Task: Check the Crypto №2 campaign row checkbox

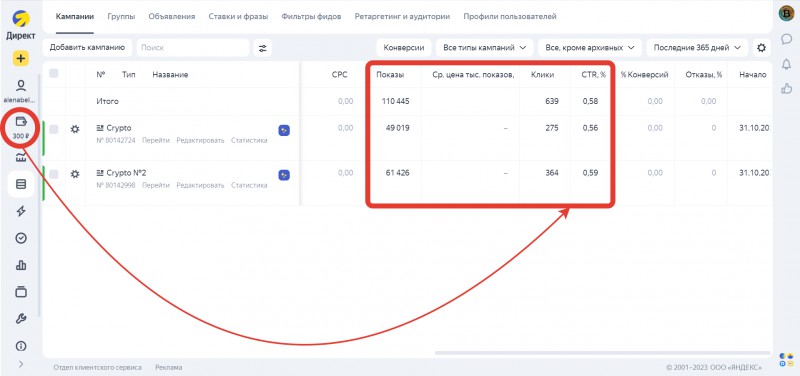Action: pos(54,174)
